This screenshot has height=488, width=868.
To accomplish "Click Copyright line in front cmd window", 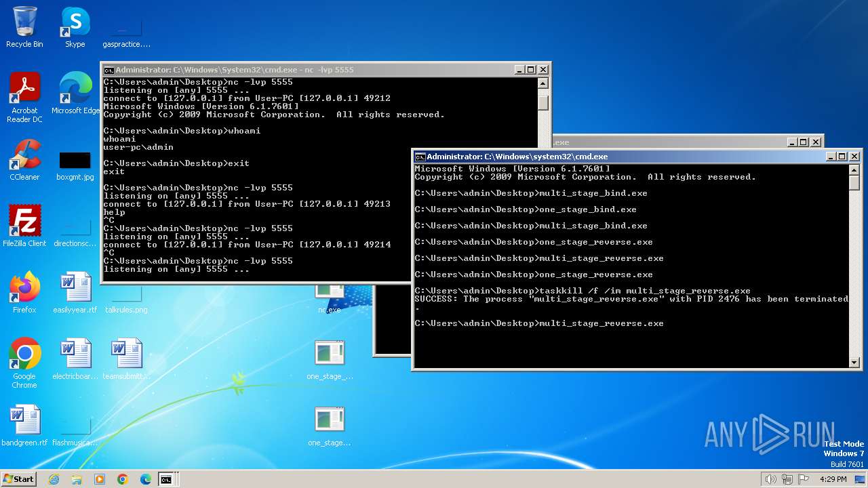I will point(585,177).
